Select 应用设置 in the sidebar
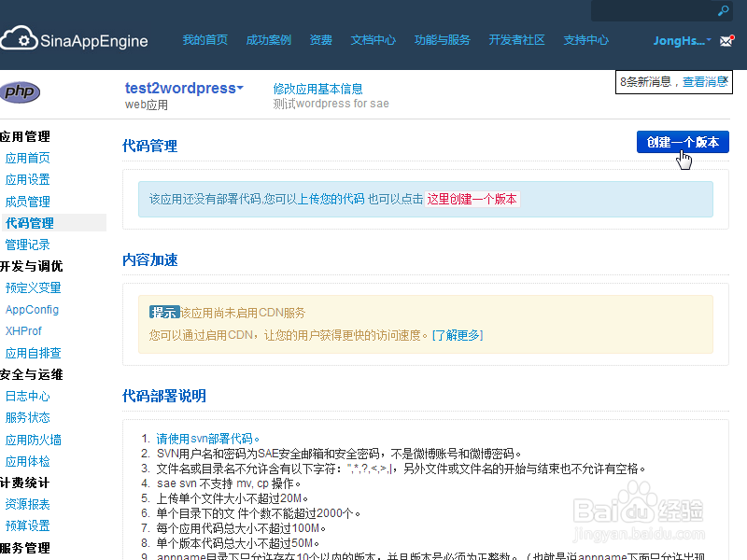The height and width of the screenshot is (560, 747). click(28, 179)
